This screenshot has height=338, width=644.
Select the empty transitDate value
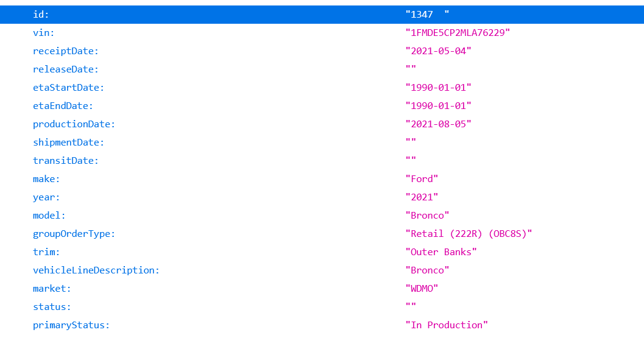pyautogui.click(x=411, y=159)
